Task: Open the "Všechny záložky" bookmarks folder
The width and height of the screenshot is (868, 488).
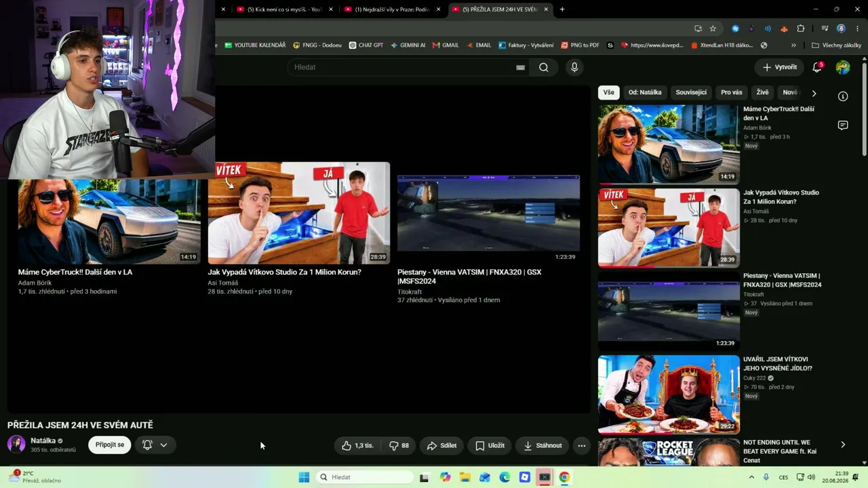Action: (836, 45)
